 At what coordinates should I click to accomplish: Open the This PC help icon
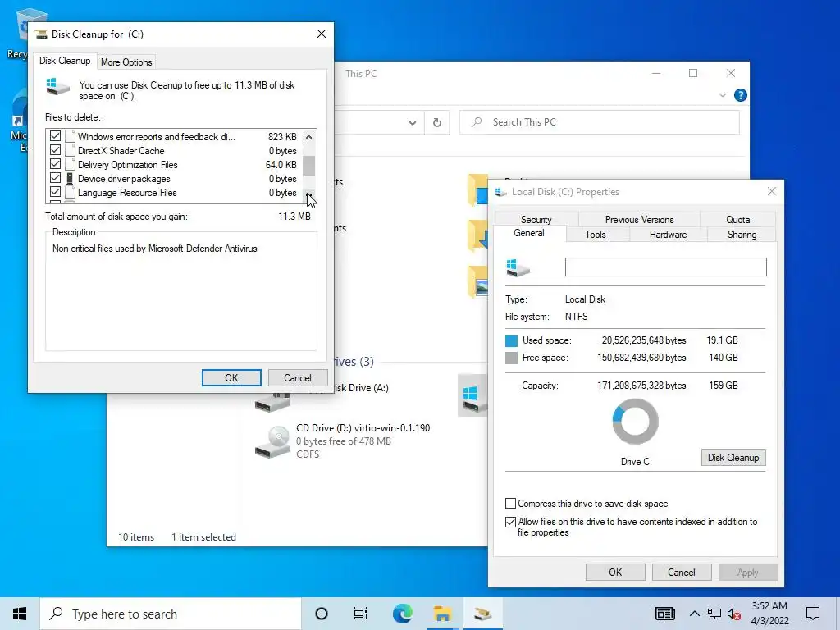[x=741, y=95]
